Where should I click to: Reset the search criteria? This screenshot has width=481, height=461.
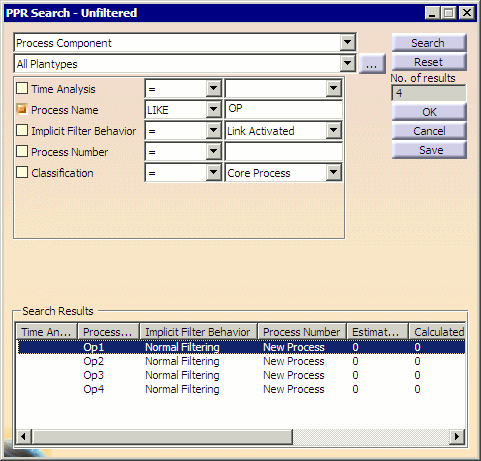pos(429,62)
